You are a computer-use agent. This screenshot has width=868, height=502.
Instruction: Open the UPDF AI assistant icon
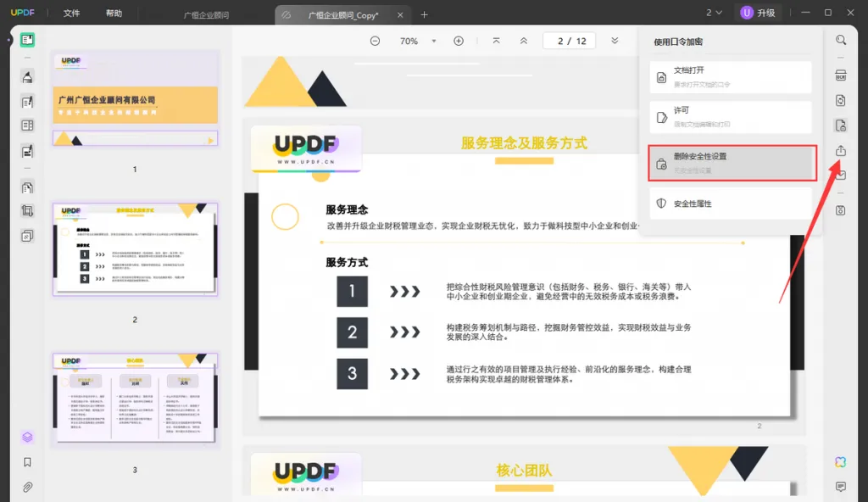(841, 462)
